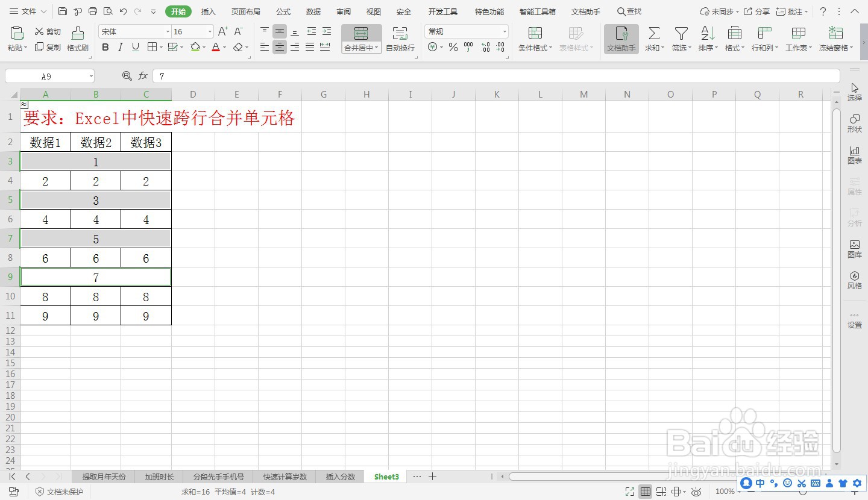Increase font size with A+ icon
This screenshot has width=868, height=500.
[223, 31]
